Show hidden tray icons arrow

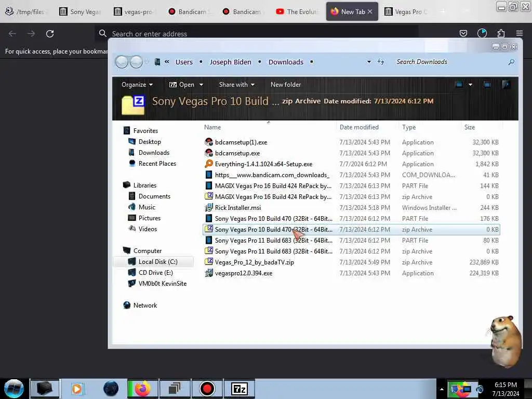point(442,389)
